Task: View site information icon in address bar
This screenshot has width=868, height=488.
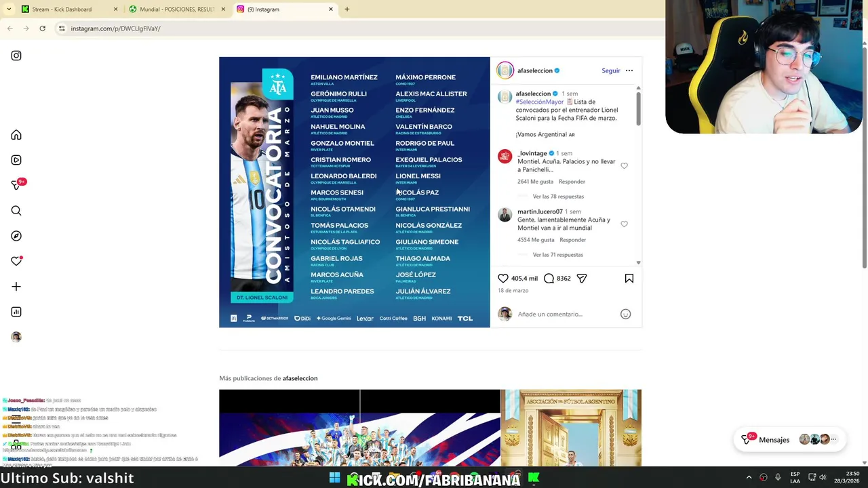Action: [62, 28]
